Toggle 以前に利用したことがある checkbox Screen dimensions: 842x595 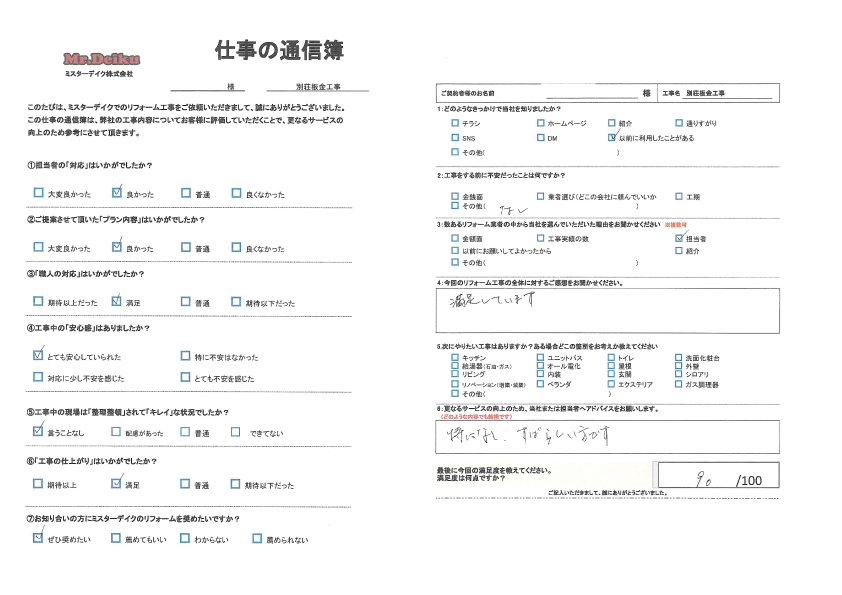[x=612, y=137]
